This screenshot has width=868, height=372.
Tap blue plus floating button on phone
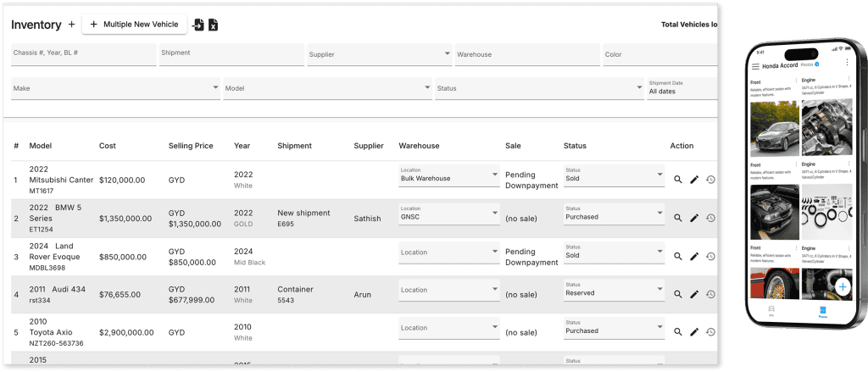[843, 286]
